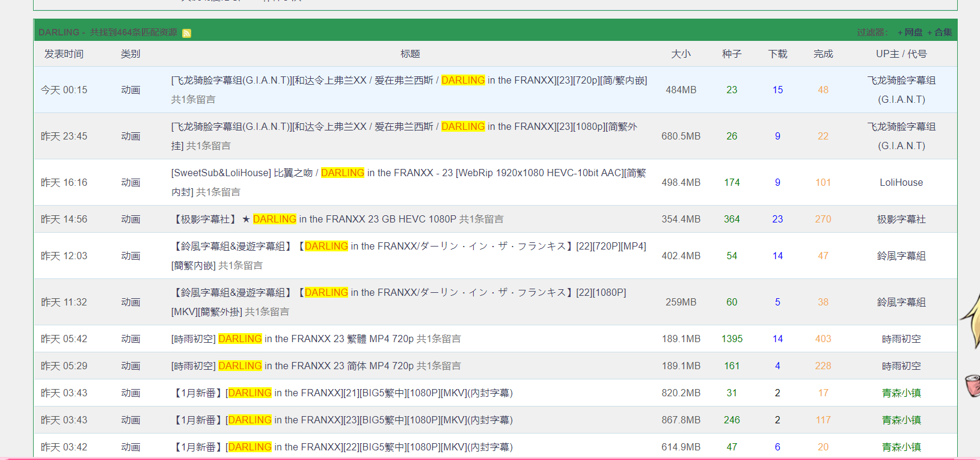Open uploader 時雨初空 in the 昨天 05:29 row

[901, 366]
